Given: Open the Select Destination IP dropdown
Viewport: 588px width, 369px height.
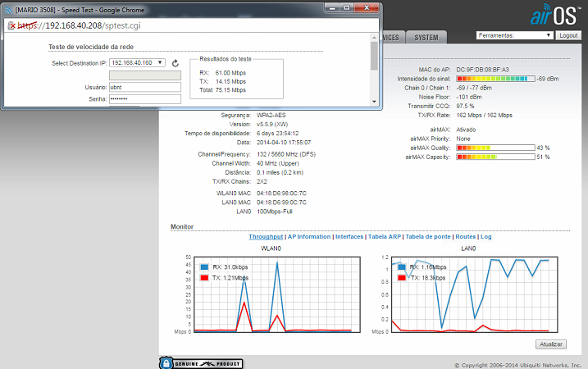Looking at the screenshot, I should (x=137, y=62).
